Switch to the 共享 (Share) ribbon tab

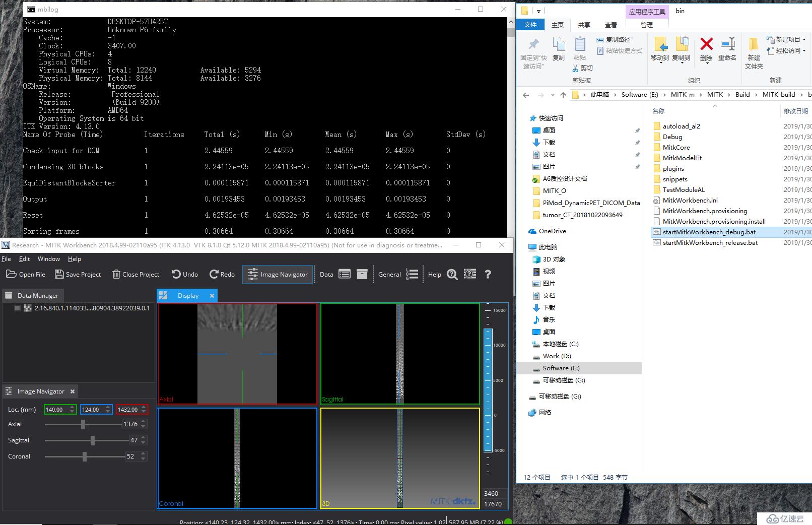click(584, 25)
